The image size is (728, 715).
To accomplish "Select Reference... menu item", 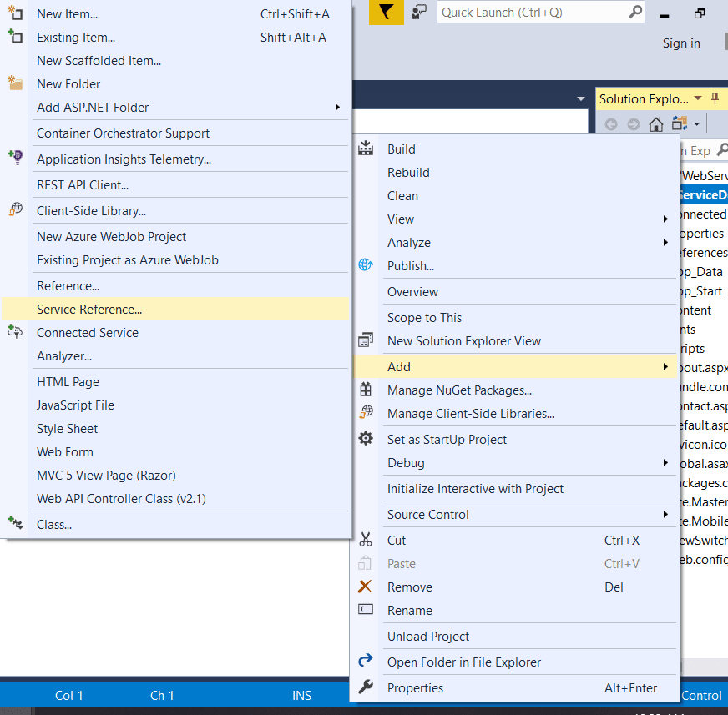I will click(x=175, y=286).
